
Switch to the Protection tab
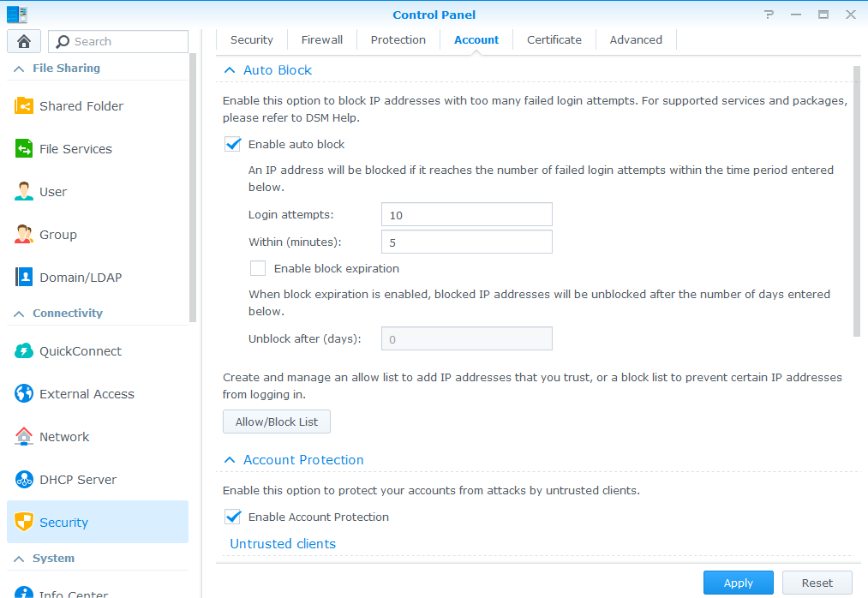coord(398,40)
